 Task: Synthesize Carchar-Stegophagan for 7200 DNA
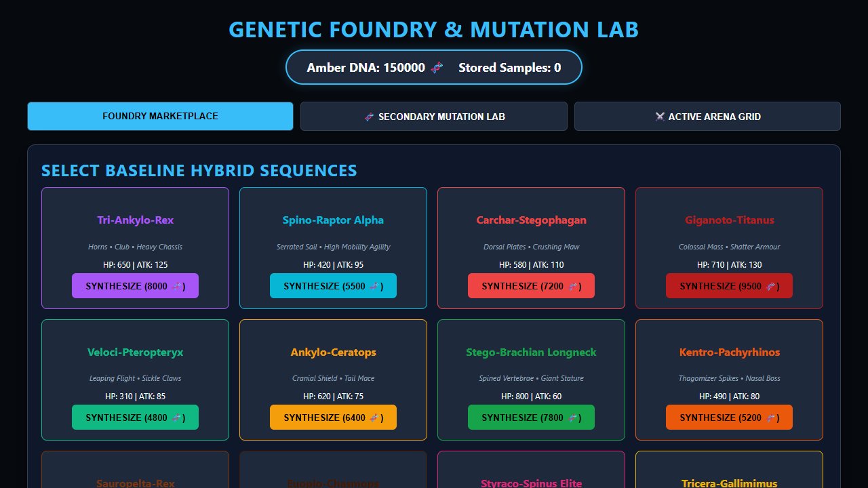click(x=531, y=286)
